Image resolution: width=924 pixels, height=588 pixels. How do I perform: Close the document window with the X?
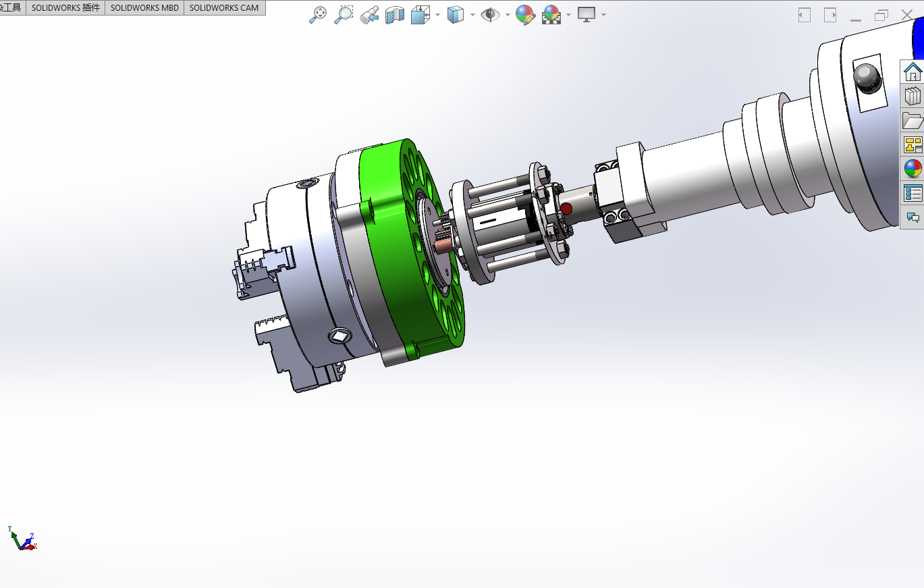tap(907, 15)
